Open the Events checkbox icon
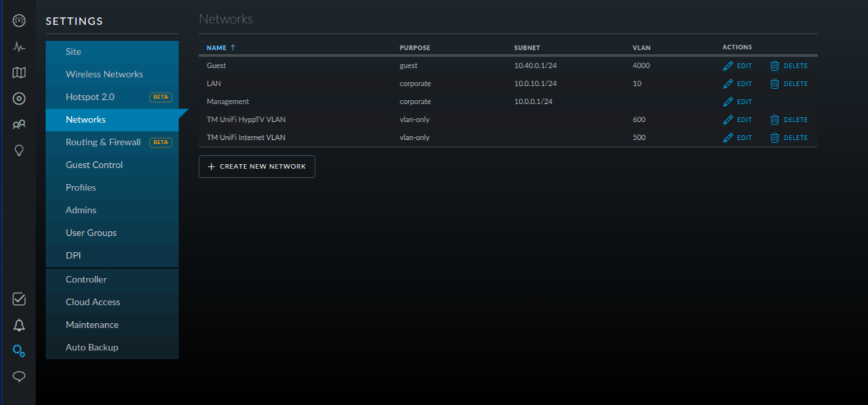The image size is (868, 405). click(x=19, y=299)
